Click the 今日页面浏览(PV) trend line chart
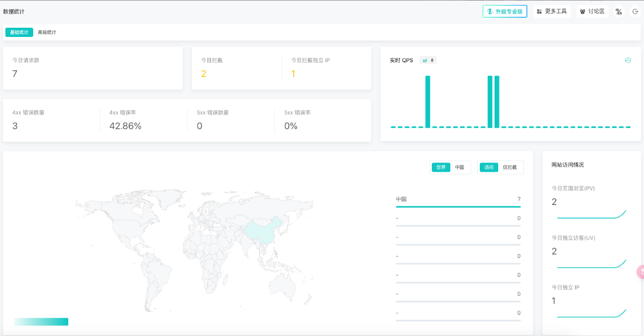 coord(591,215)
